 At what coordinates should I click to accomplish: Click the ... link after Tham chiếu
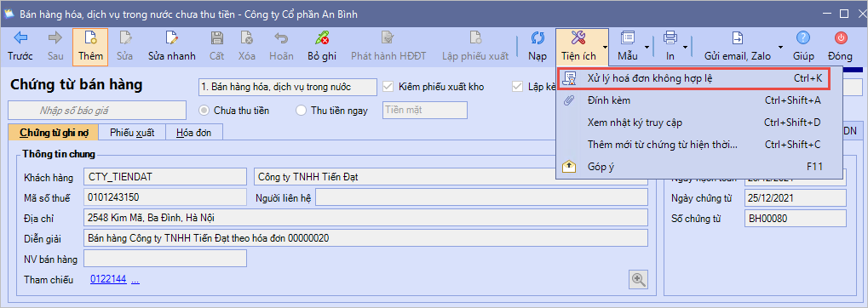click(135, 280)
